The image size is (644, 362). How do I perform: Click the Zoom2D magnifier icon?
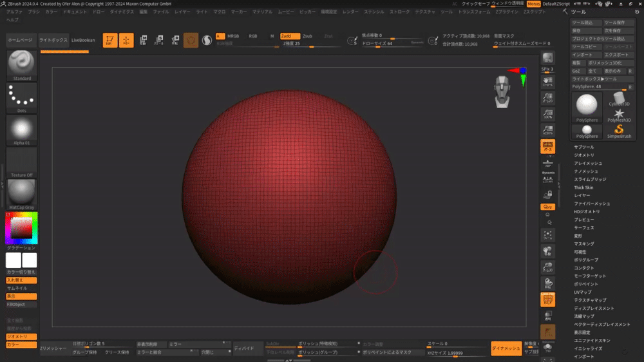click(x=547, y=98)
